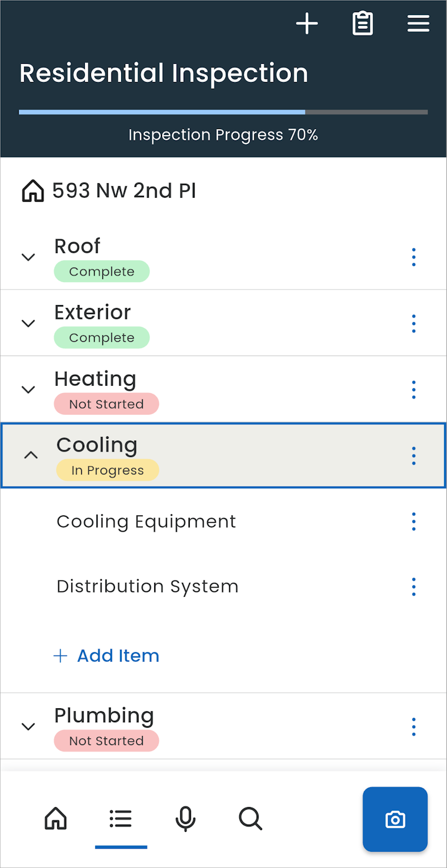Screen dimensions: 447x868
Task: Tap the blue camera button
Action: click(395, 819)
